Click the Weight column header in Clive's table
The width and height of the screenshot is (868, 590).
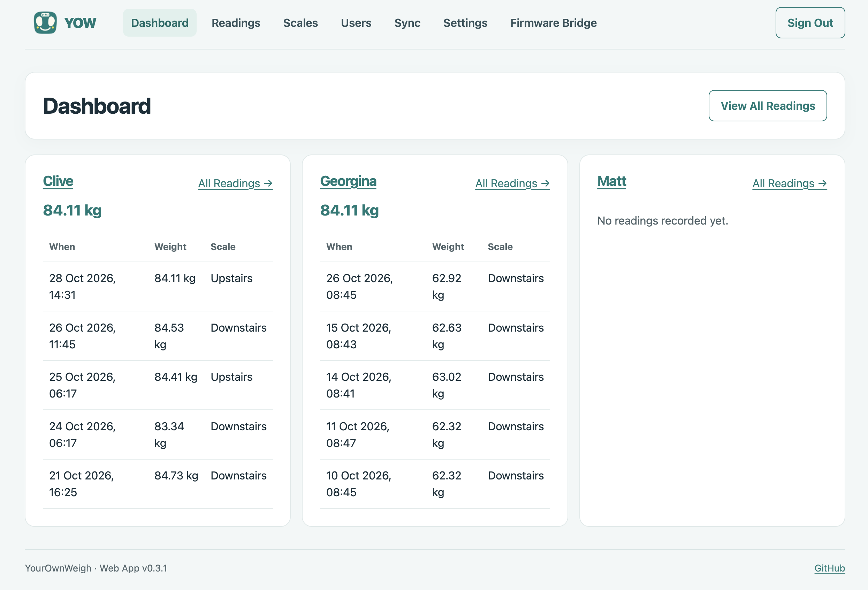point(170,247)
